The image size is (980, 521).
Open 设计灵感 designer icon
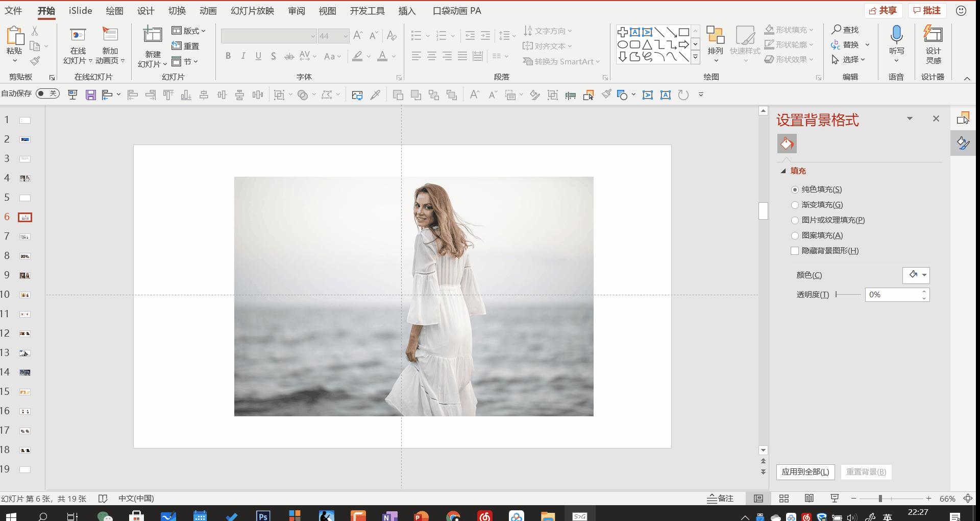(x=933, y=36)
